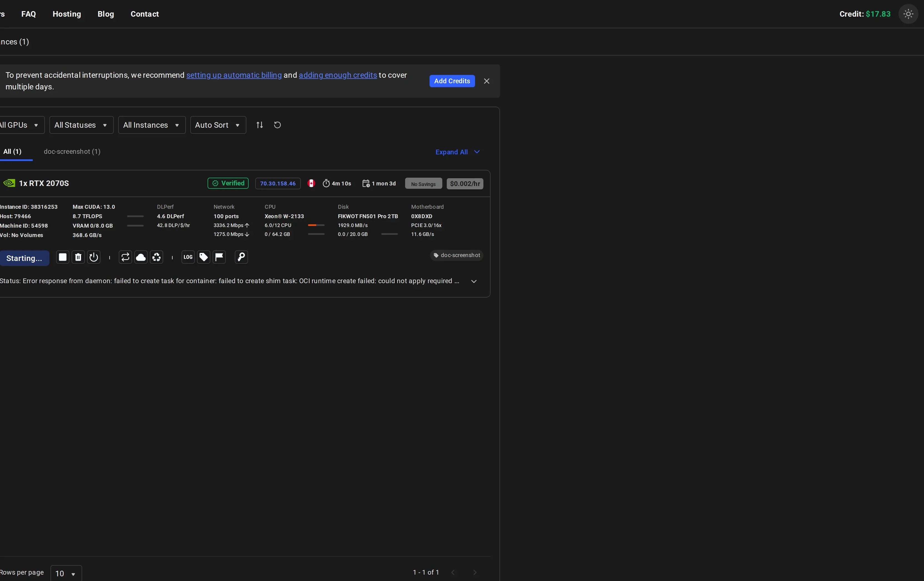
Task: Click the VRAM usage bar
Action: (135, 226)
